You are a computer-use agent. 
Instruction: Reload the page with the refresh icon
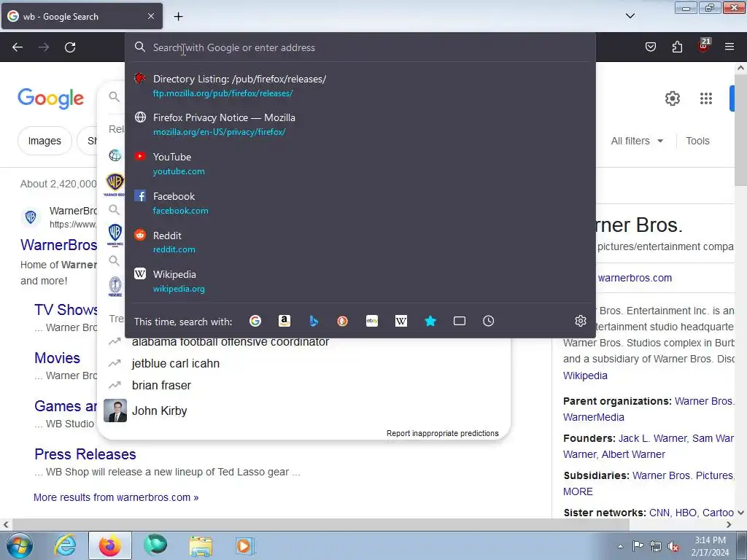[70, 47]
